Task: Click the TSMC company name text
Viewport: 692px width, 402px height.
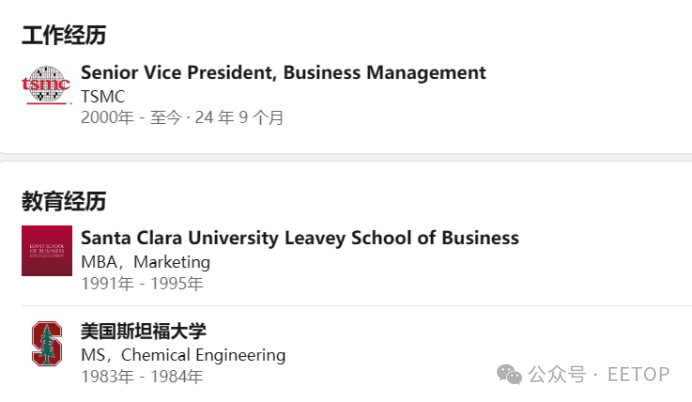Action: coord(103,97)
